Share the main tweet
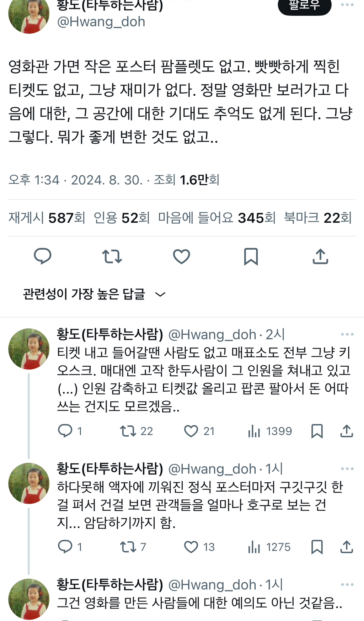This screenshot has height=621, width=364. point(320,256)
